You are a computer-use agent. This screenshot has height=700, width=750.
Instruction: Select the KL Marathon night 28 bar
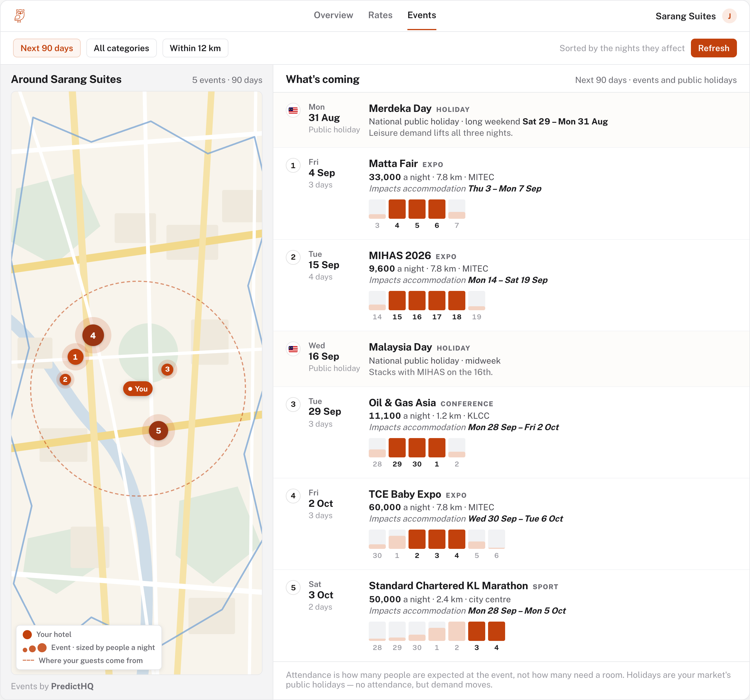[x=377, y=631]
